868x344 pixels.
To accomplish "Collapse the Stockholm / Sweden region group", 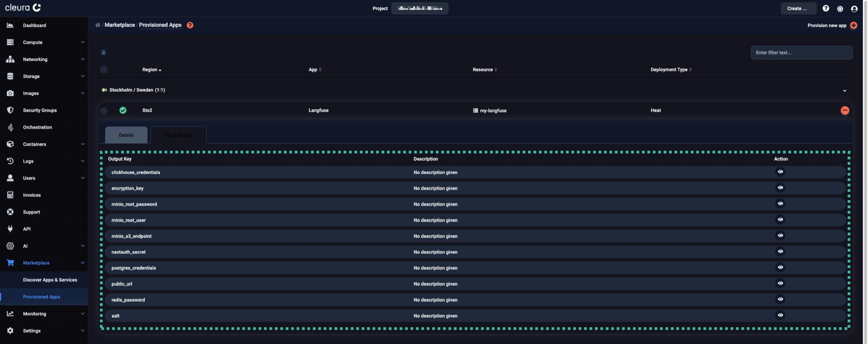I will 844,91.
